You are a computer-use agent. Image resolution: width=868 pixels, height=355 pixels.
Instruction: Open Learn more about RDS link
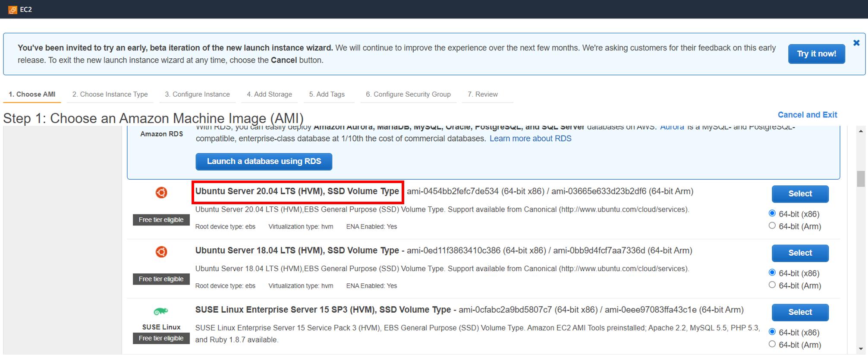pyautogui.click(x=530, y=139)
